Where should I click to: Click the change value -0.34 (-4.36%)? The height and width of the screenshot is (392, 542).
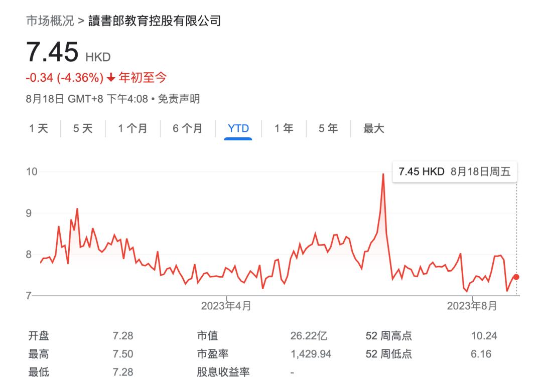[65, 77]
